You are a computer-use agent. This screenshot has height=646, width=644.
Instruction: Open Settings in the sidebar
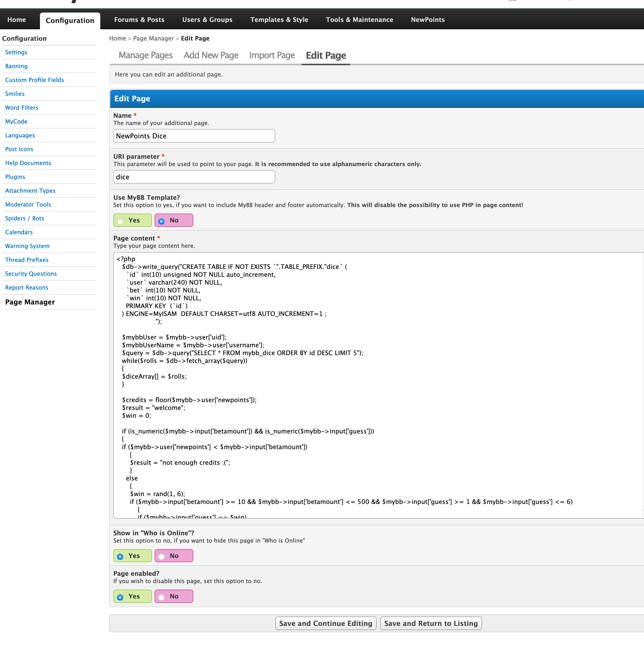(x=16, y=52)
